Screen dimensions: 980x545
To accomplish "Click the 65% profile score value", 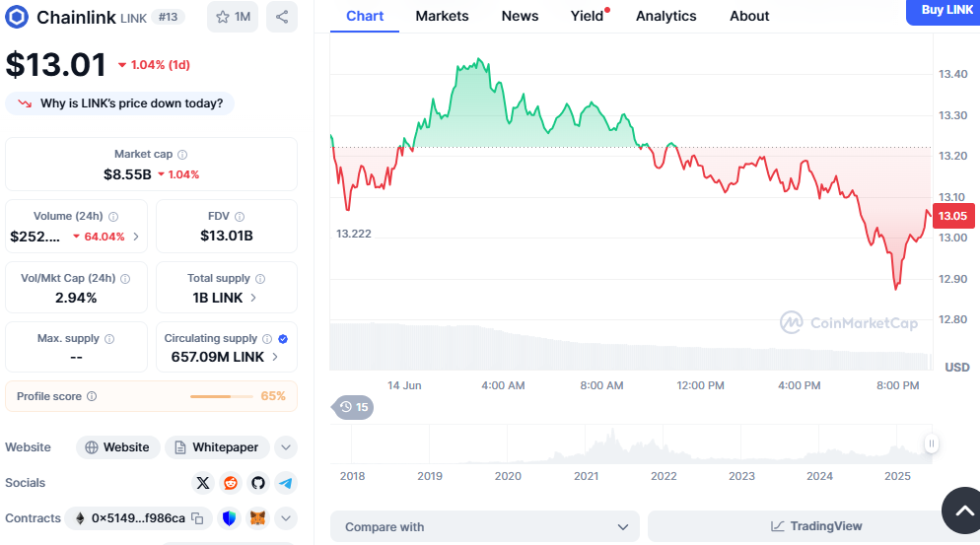I will (273, 396).
